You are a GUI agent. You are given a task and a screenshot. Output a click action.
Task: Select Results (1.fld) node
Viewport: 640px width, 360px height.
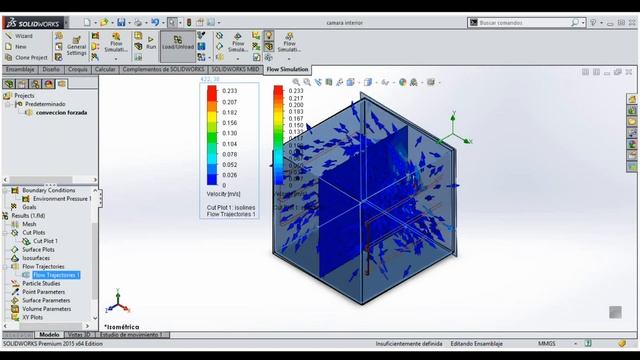coord(28,216)
